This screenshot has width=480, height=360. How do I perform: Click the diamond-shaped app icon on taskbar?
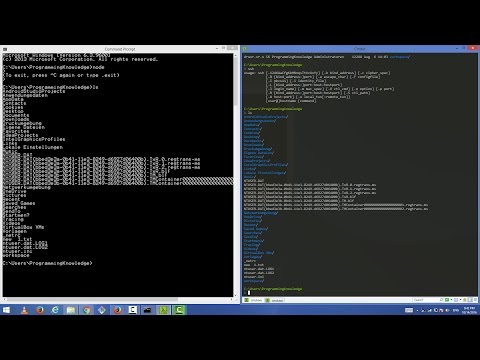(x=102, y=310)
